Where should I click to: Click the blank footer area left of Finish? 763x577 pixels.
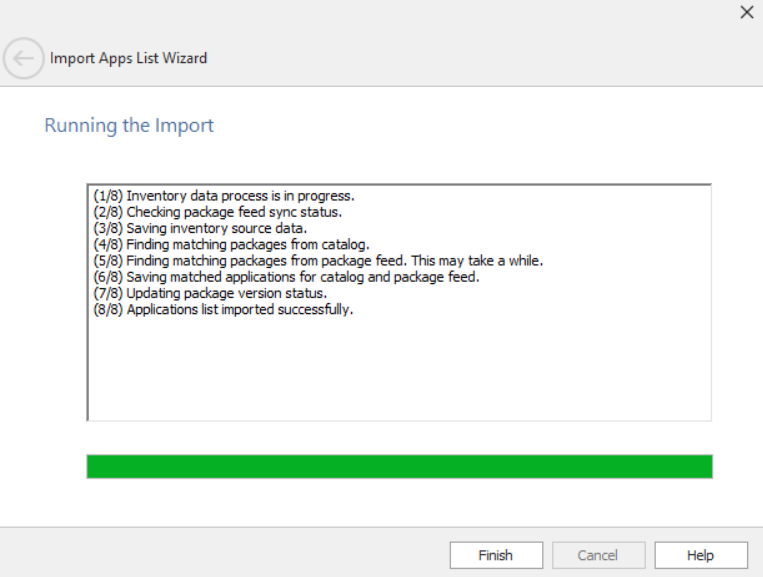[x=220, y=554]
